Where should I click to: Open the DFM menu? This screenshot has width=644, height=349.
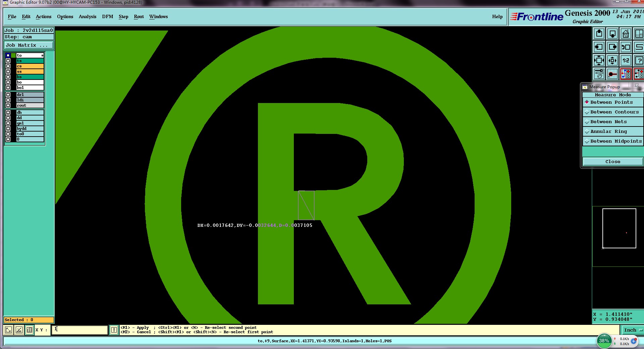108,17
